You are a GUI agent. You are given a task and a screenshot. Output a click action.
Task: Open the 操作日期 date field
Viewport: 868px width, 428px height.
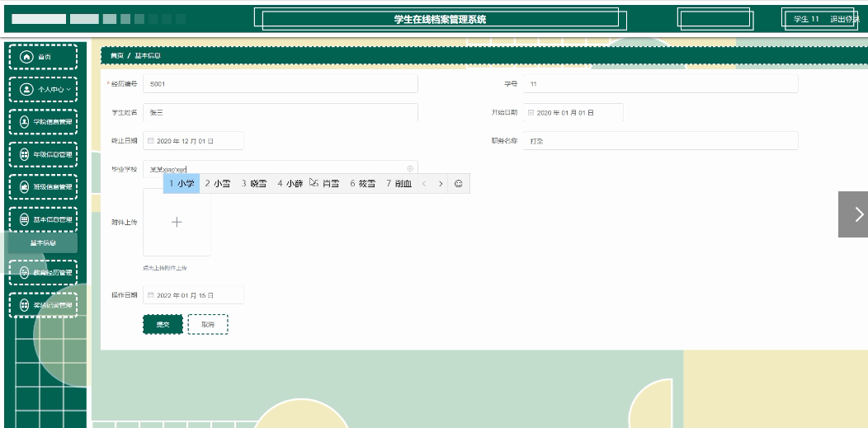tap(193, 294)
